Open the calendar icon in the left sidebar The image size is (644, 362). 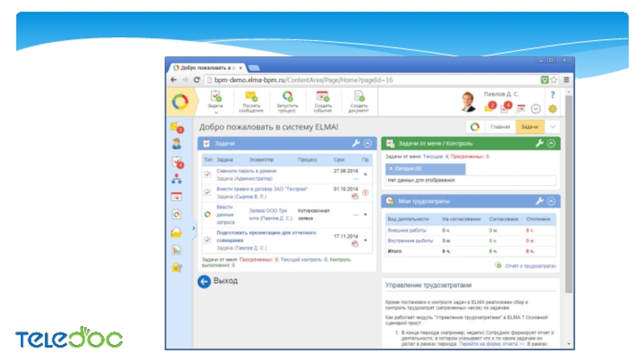[x=176, y=196]
